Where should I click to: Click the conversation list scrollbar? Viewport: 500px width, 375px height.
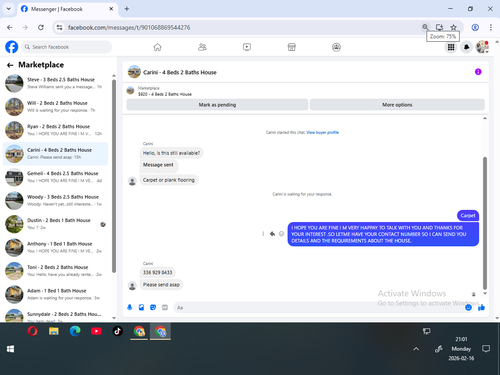coord(114,176)
